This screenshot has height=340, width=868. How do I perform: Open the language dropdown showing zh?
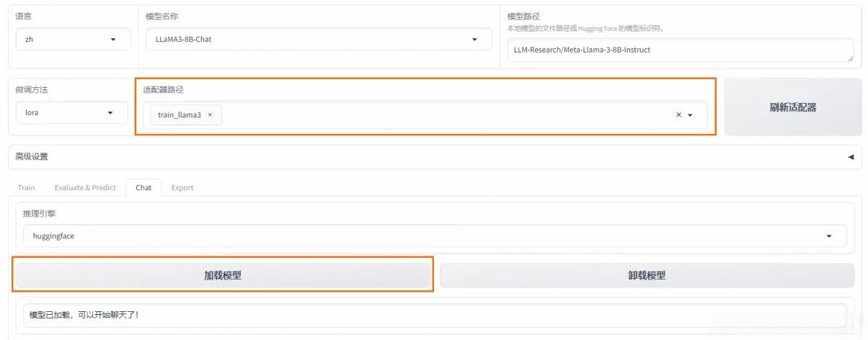(x=74, y=40)
